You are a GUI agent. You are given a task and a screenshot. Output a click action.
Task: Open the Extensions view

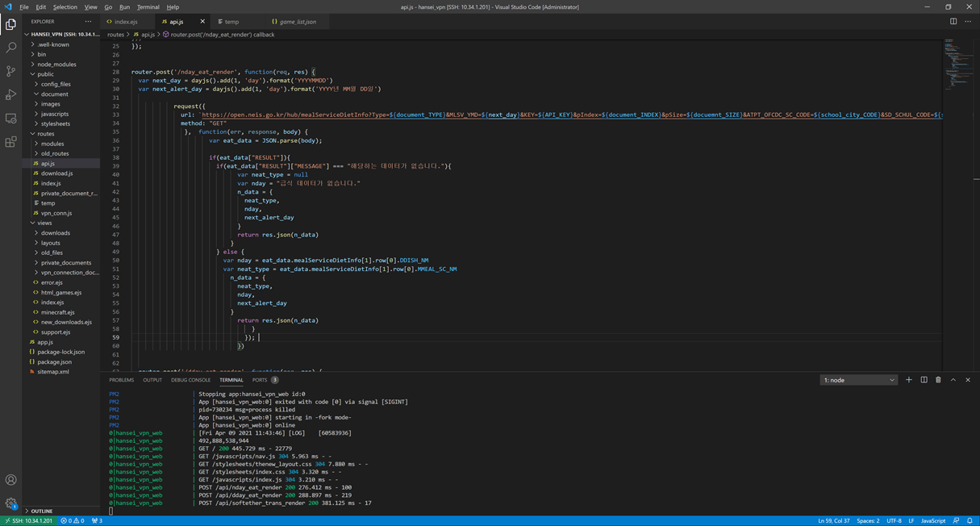11,142
